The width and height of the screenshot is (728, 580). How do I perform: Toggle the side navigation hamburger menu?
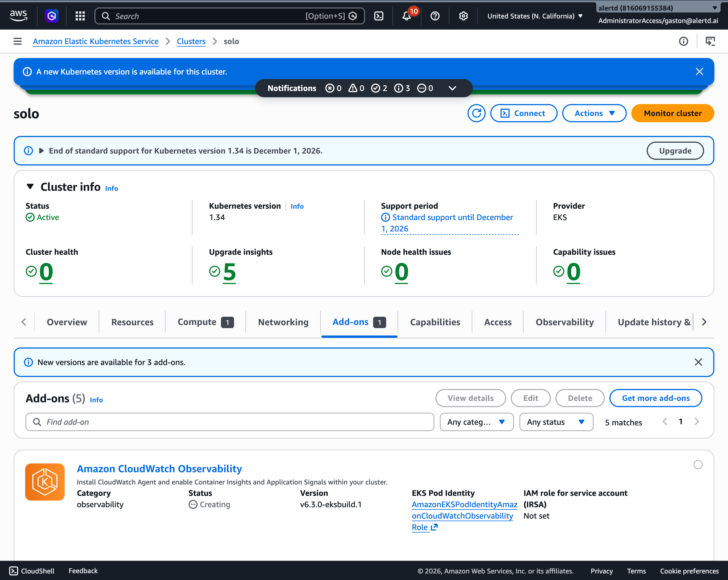[18, 41]
